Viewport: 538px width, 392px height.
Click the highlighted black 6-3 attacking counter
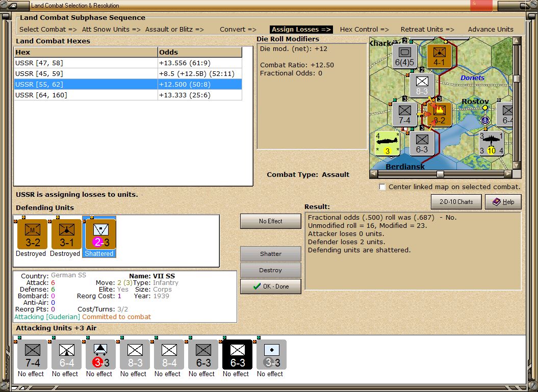[236, 354]
